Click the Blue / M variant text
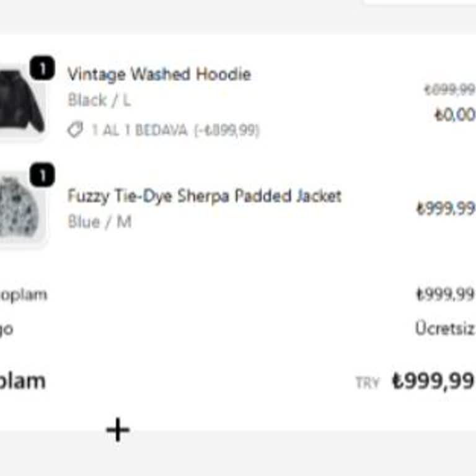 [99, 221]
